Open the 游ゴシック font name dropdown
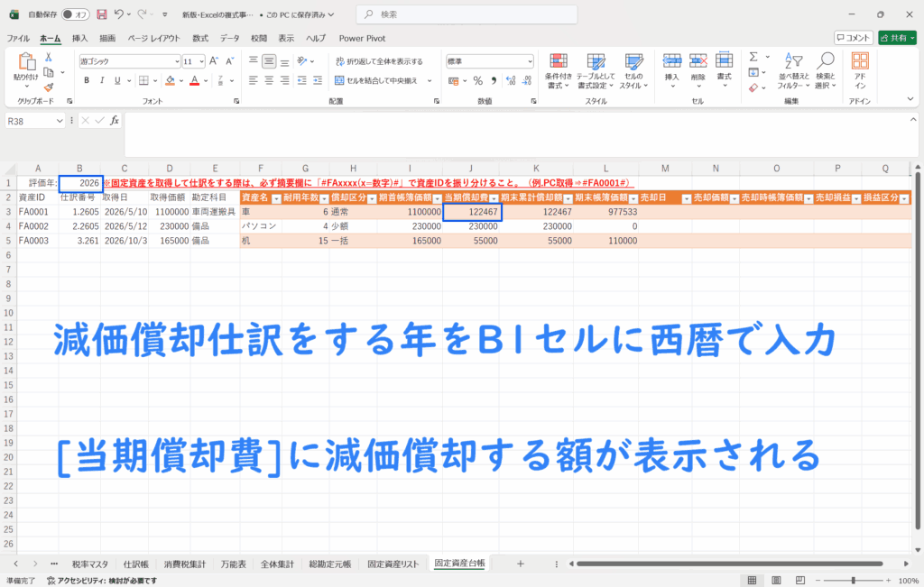Screen dimensions: 924x587 (176, 61)
